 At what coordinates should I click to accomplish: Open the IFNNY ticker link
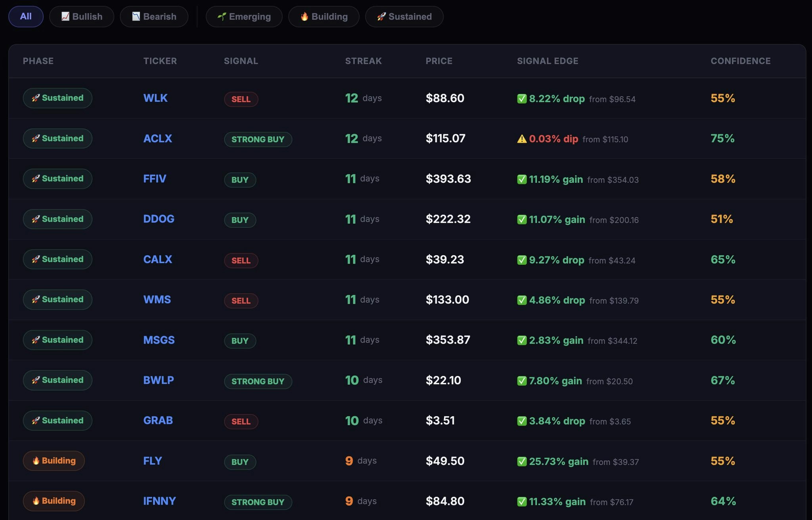pyautogui.click(x=159, y=501)
